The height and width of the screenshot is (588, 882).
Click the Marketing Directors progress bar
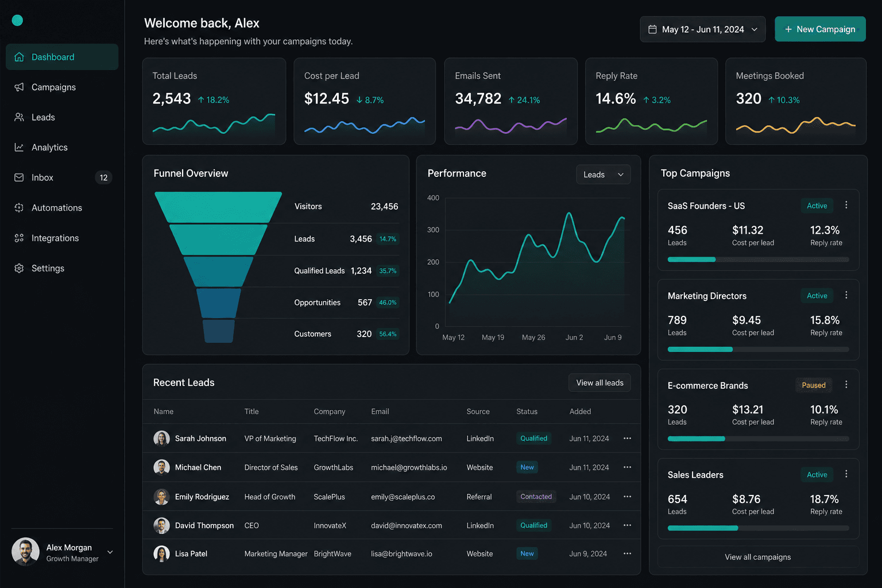pos(758,349)
